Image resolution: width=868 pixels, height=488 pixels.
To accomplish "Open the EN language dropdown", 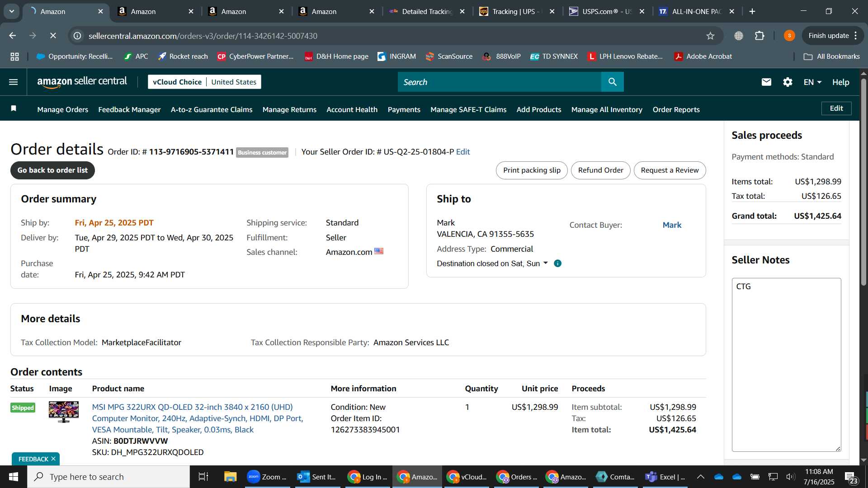I will tap(812, 82).
